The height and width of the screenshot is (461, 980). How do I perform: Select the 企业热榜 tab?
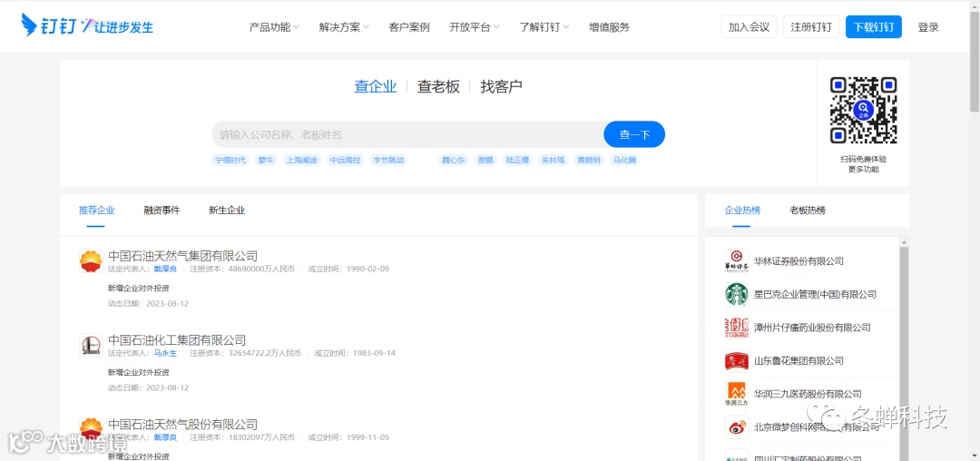742,210
